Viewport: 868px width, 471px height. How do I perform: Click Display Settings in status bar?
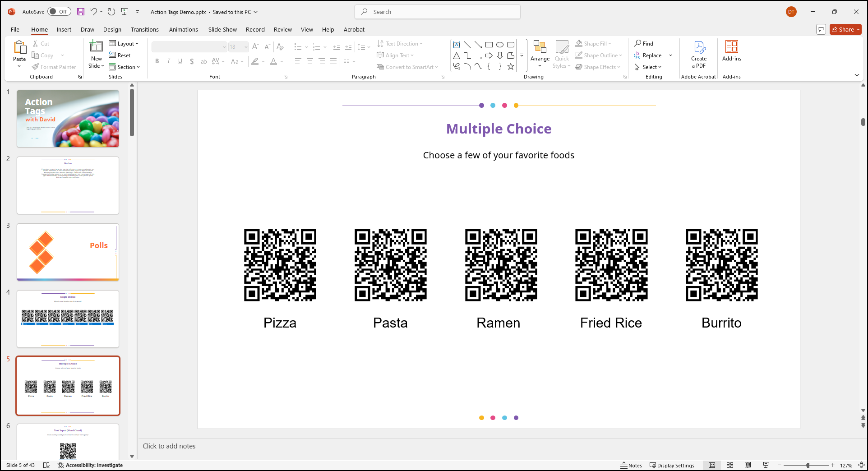[672, 465]
